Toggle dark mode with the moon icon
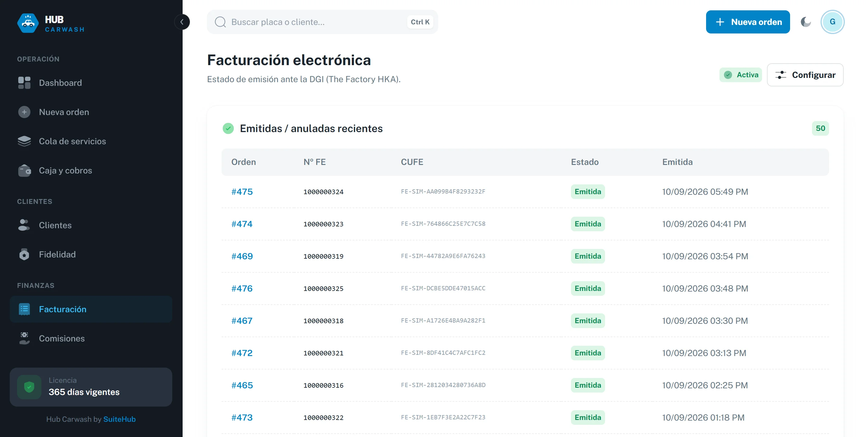 [806, 22]
